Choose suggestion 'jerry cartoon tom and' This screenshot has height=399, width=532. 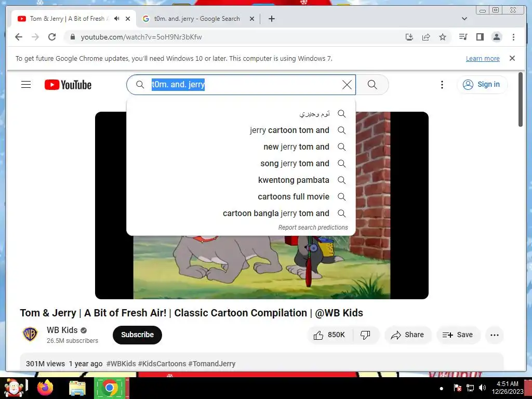(241, 130)
